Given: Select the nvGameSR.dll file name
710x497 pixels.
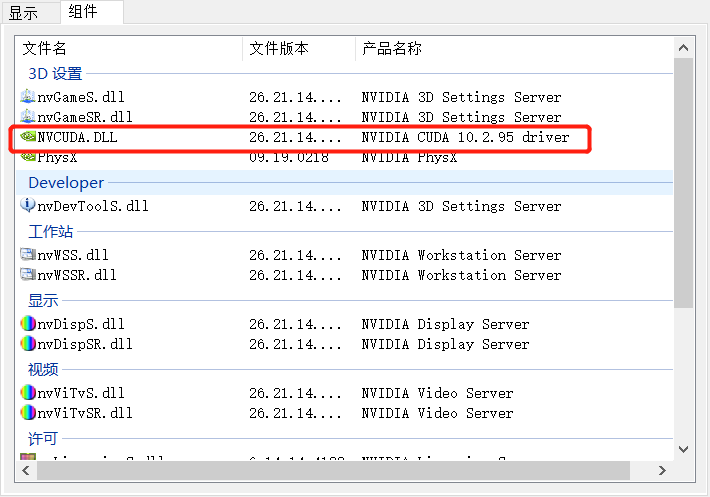Looking at the screenshot, I should tap(85, 117).
